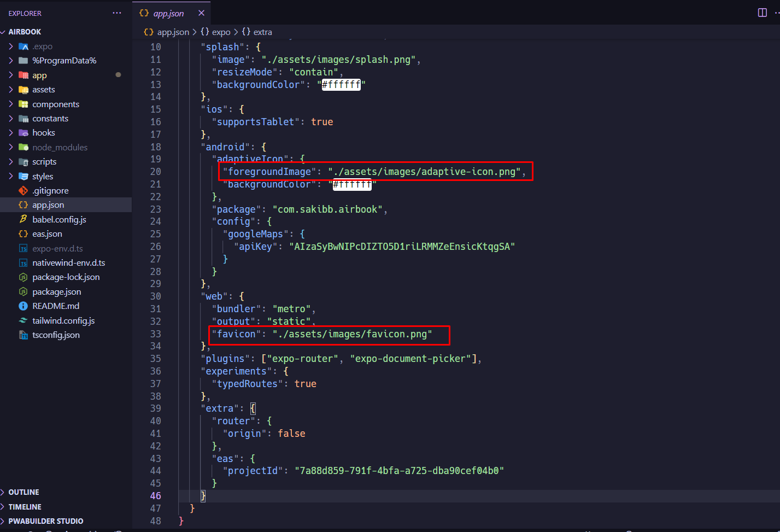Open babel.config.js from file tree
Image resolution: width=780 pixels, height=532 pixels.
pyautogui.click(x=59, y=219)
